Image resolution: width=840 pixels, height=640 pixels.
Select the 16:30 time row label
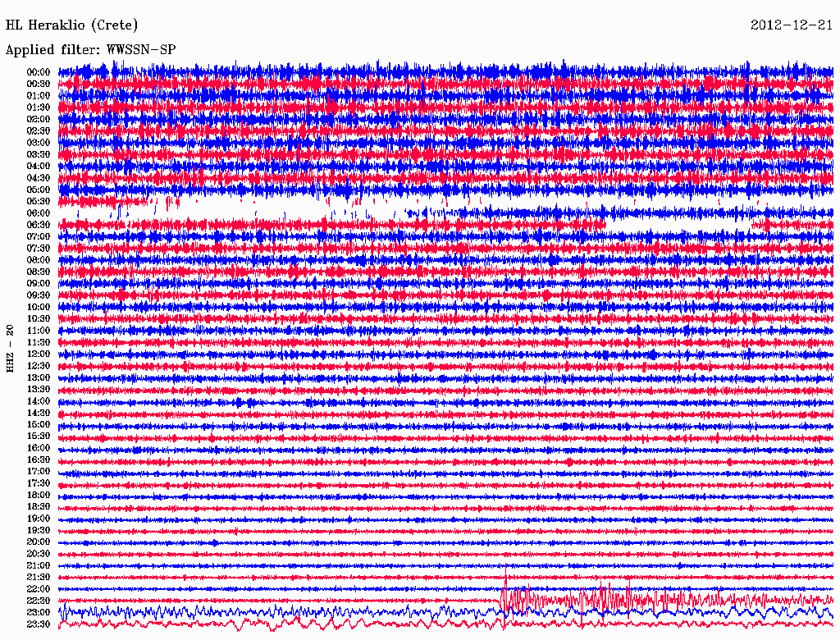[39, 460]
